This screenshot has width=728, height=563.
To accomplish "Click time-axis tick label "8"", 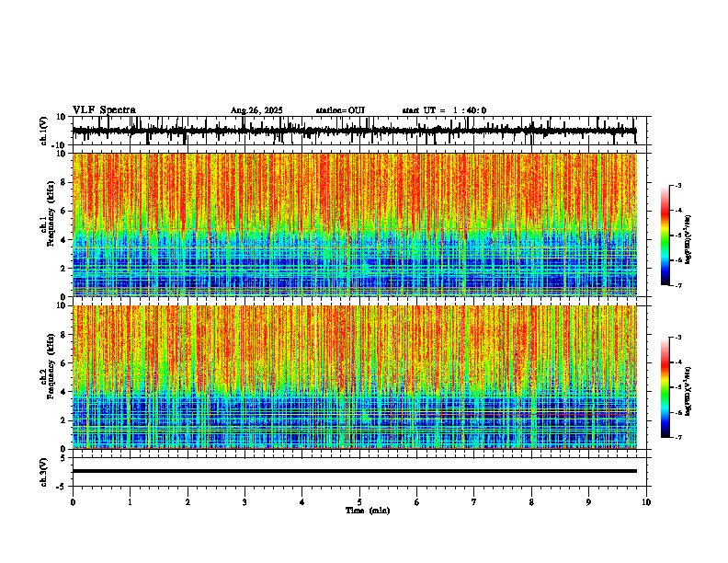I will [x=531, y=502].
